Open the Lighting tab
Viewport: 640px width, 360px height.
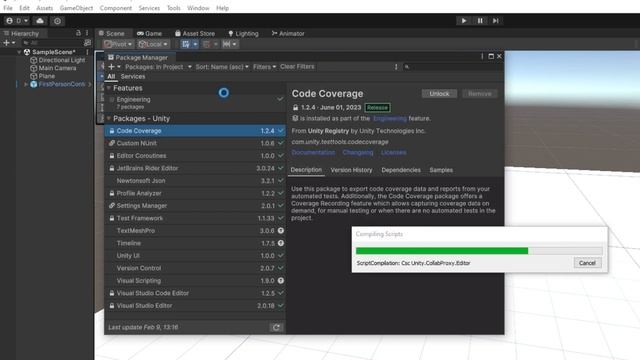point(243,33)
